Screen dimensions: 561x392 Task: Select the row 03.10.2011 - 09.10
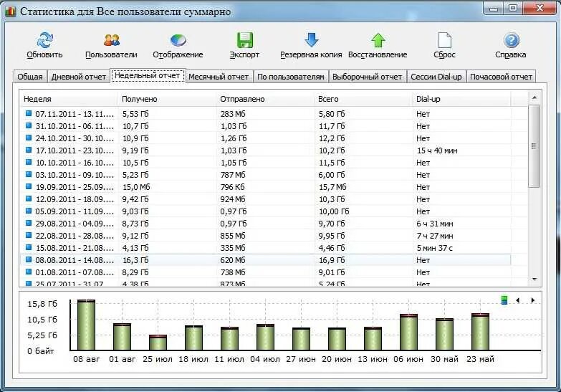[x=266, y=175]
